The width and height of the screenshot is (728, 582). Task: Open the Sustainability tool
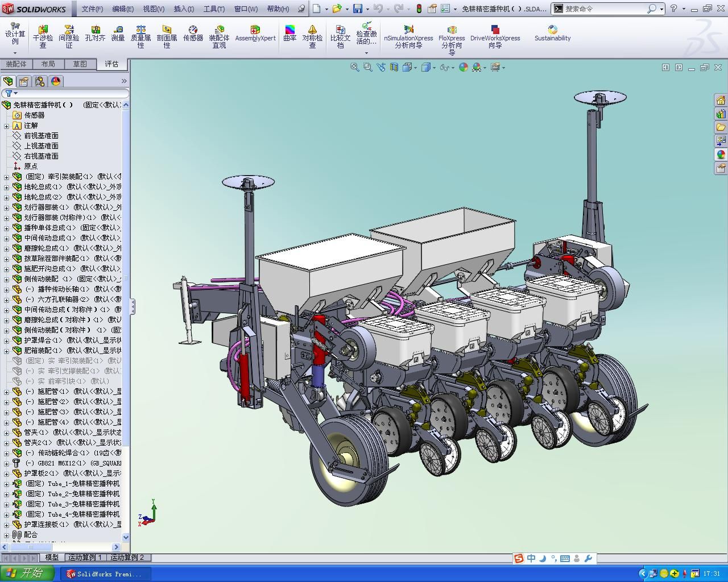552,34
